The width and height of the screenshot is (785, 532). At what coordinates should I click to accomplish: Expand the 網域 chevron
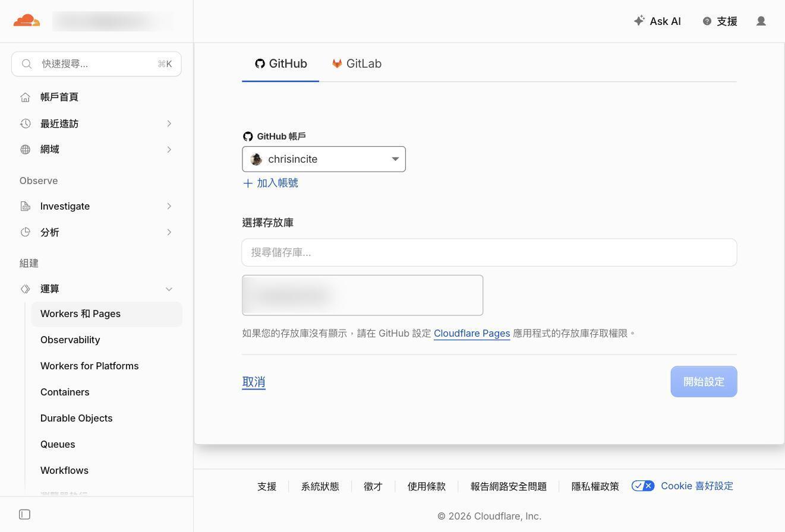click(169, 150)
